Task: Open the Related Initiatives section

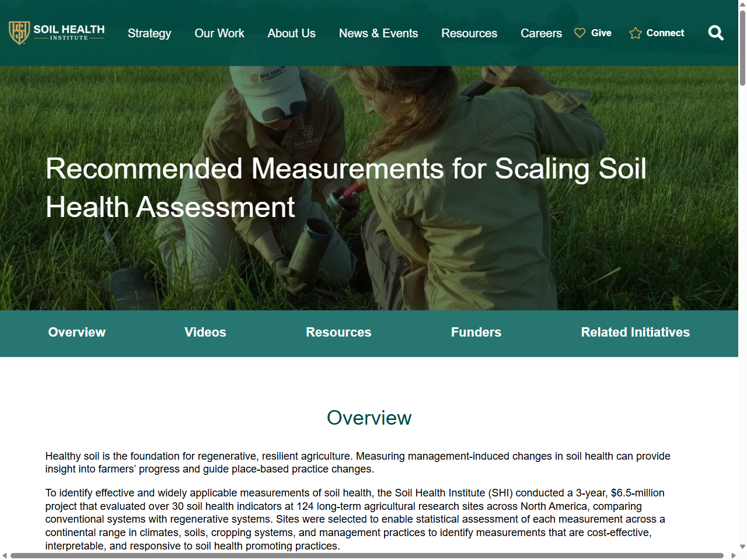Action: click(636, 332)
